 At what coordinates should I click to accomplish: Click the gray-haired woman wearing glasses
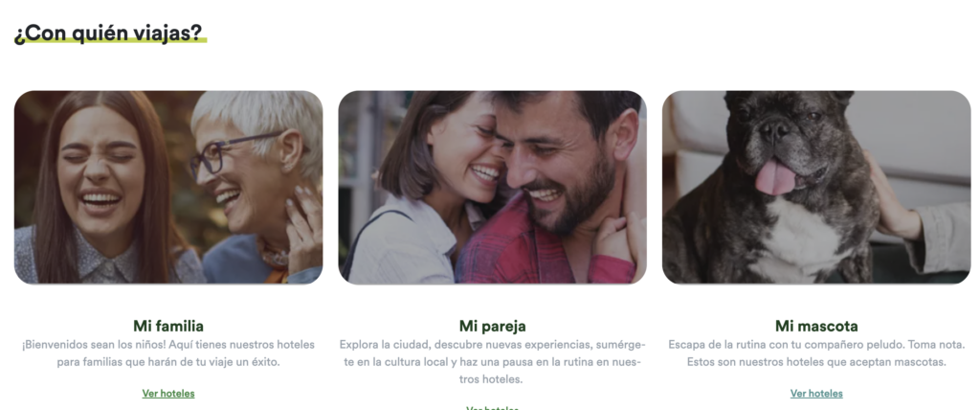pos(253,188)
